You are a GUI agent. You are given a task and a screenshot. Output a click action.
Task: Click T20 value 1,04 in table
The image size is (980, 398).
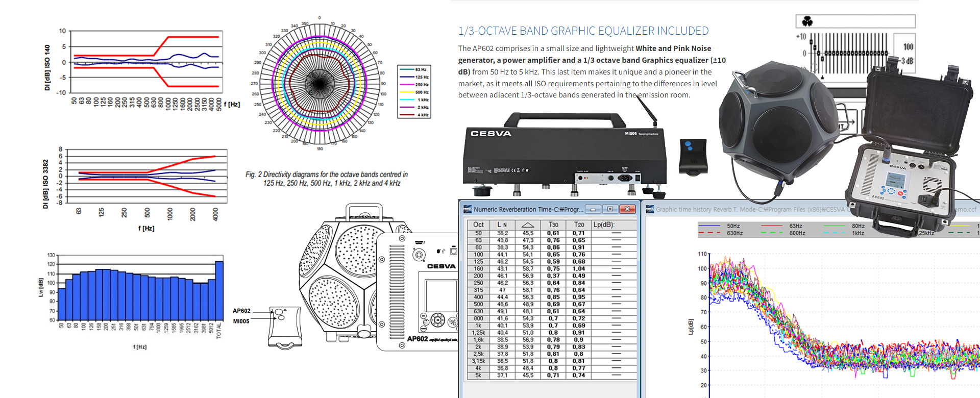[x=579, y=268]
